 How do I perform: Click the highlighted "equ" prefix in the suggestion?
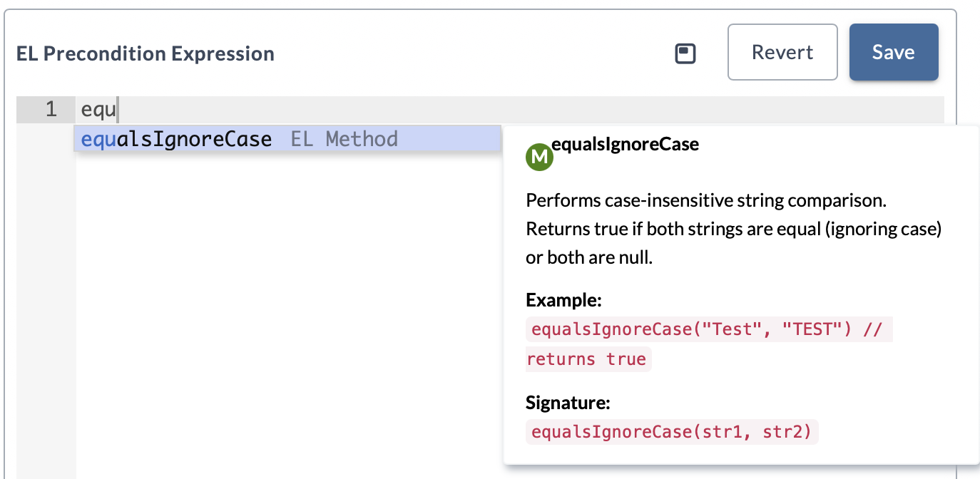pyautogui.click(x=98, y=139)
